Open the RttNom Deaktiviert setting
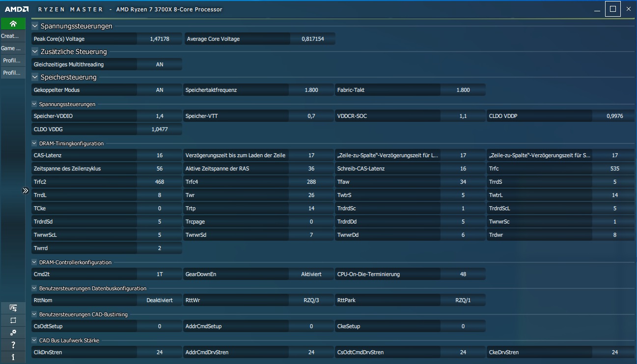 point(160,300)
